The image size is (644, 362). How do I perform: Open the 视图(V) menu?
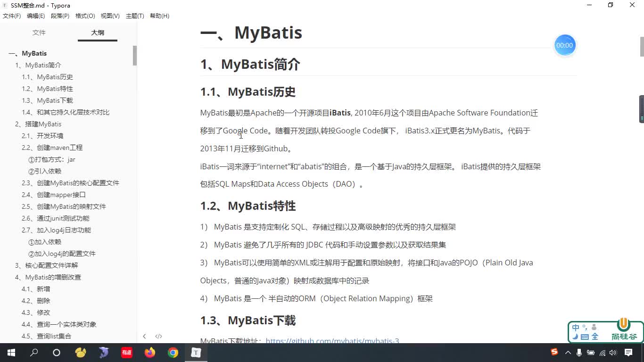(110, 16)
